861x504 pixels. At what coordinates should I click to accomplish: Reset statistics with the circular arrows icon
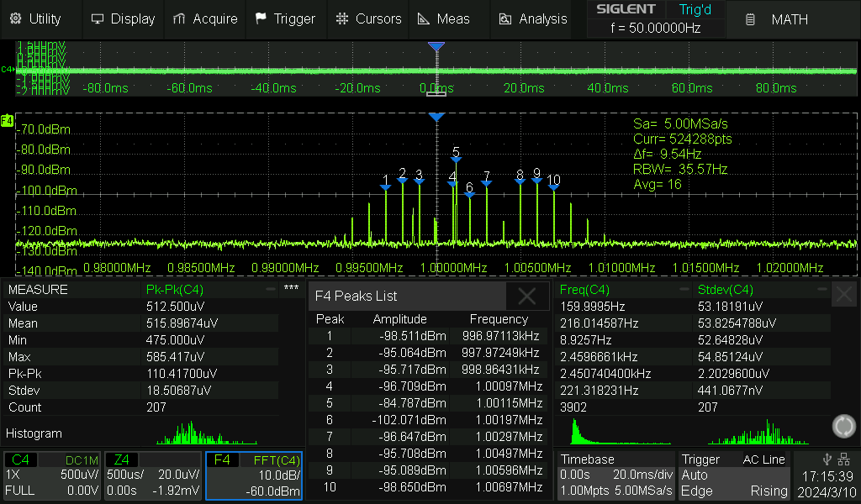843,426
